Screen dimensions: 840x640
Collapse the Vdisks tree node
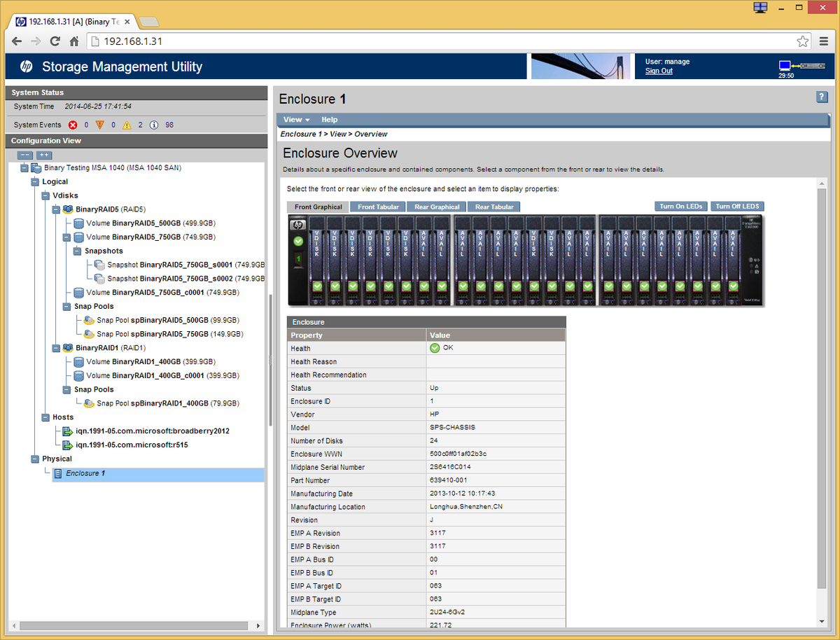click(x=45, y=195)
